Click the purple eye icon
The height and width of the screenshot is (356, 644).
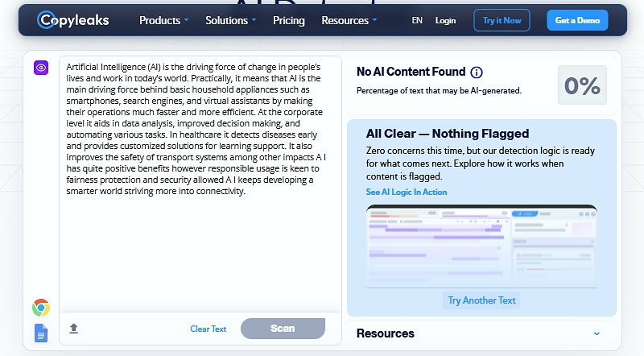point(41,68)
